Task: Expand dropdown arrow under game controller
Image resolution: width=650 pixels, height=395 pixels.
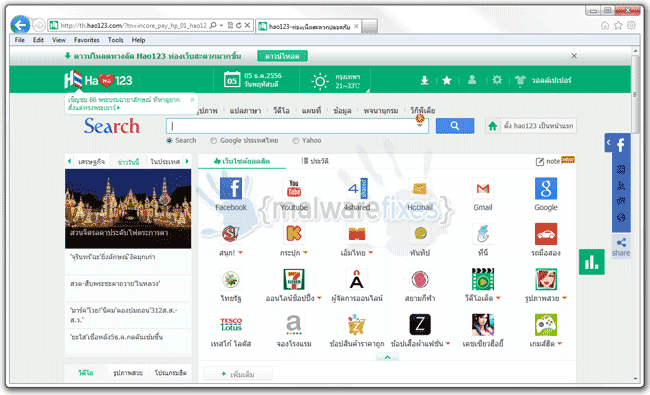Action: coord(560,344)
